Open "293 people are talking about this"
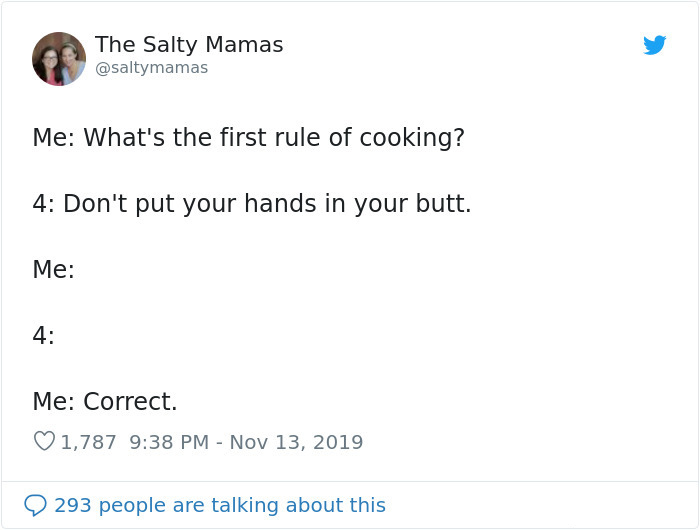The height and width of the screenshot is (530, 700). pos(219,505)
